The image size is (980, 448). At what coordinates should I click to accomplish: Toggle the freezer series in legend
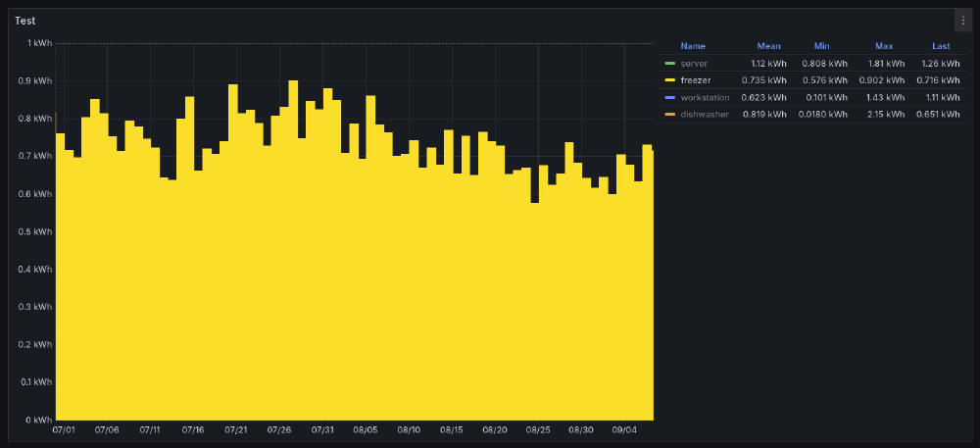click(695, 80)
